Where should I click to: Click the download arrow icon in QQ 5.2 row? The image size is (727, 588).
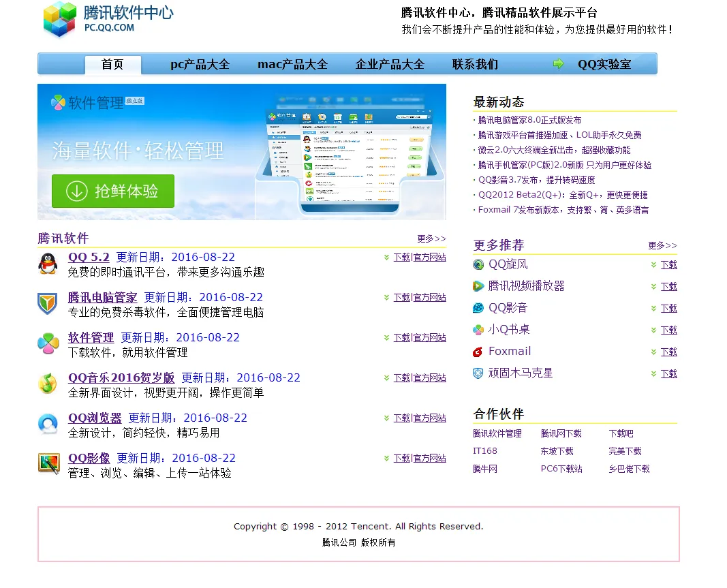[386, 258]
